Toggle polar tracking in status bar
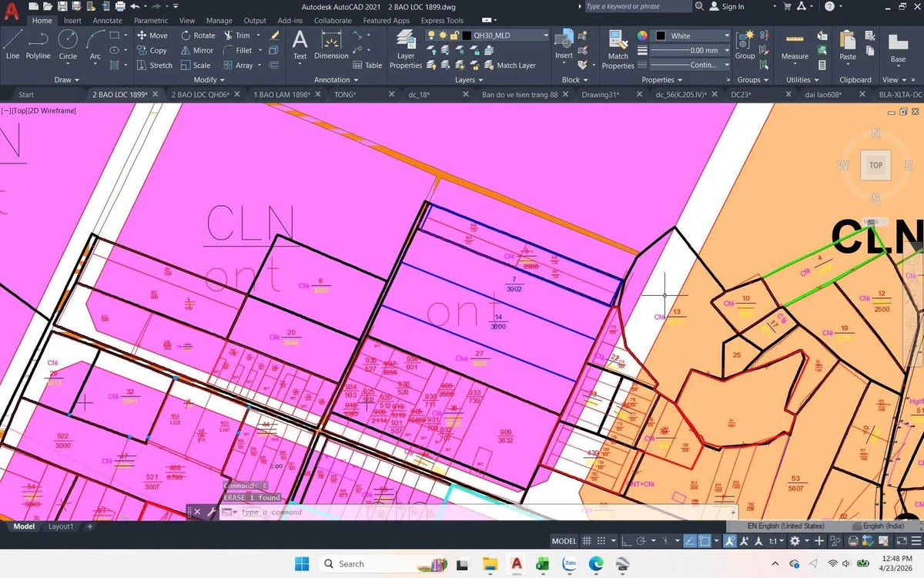 (x=642, y=541)
